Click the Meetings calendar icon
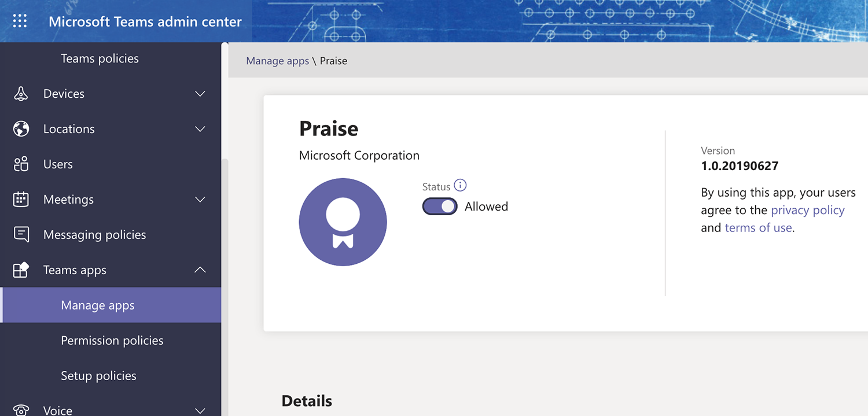868x416 pixels. pyautogui.click(x=21, y=200)
